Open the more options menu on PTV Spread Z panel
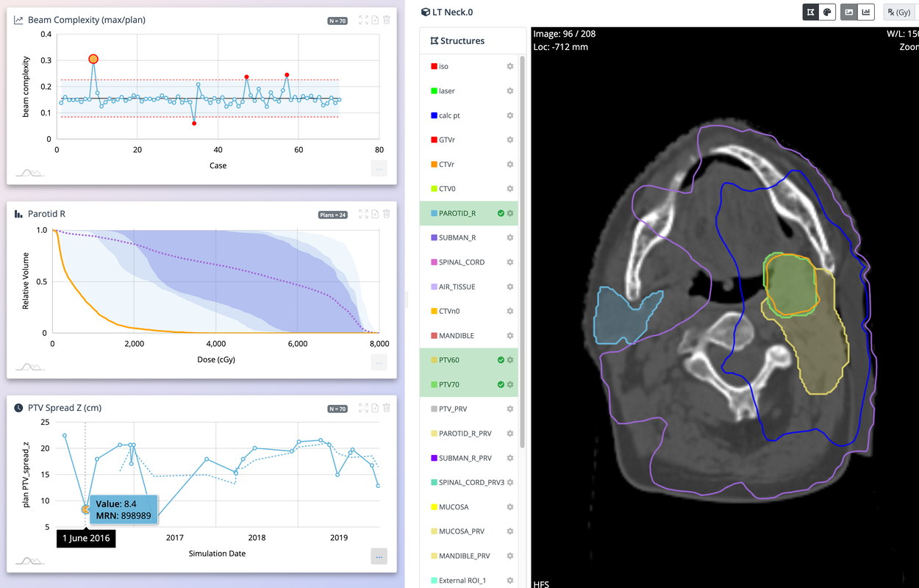The image size is (919, 588). pos(379,556)
